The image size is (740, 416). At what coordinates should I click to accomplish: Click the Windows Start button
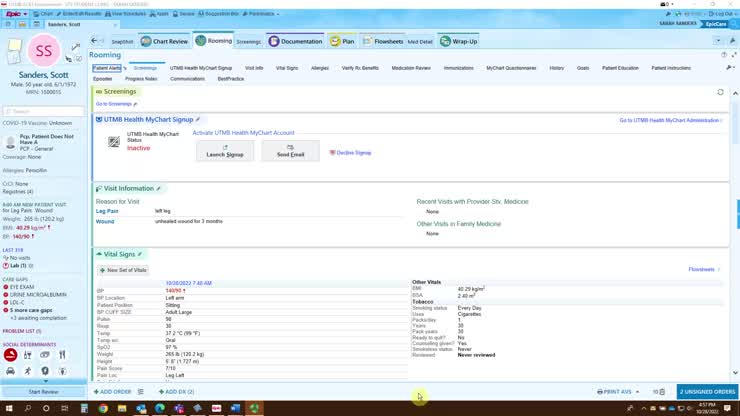(x=7, y=408)
